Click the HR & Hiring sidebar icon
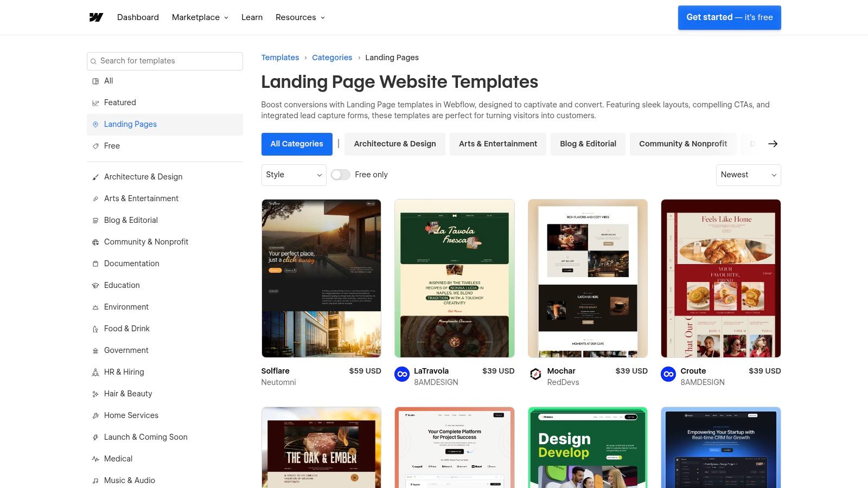 95,373
